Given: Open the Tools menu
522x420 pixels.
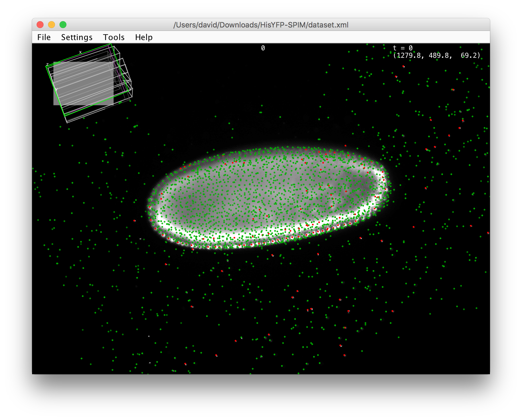Looking at the screenshot, I should tap(114, 37).
